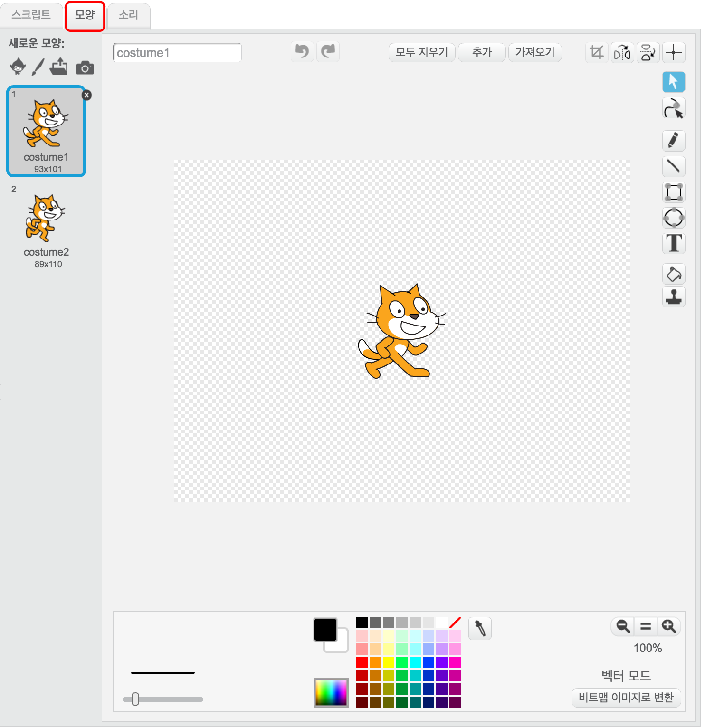Image resolution: width=705 pixels, height=728 pixels.
Task: Select the Duplicate stamp tool
Action: (x=674, y=296)
